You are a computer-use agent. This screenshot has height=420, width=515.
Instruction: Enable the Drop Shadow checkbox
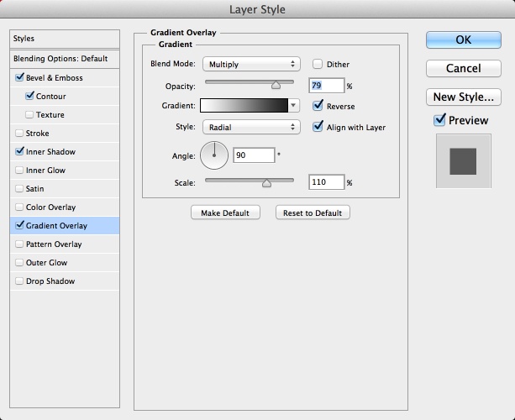19,281
